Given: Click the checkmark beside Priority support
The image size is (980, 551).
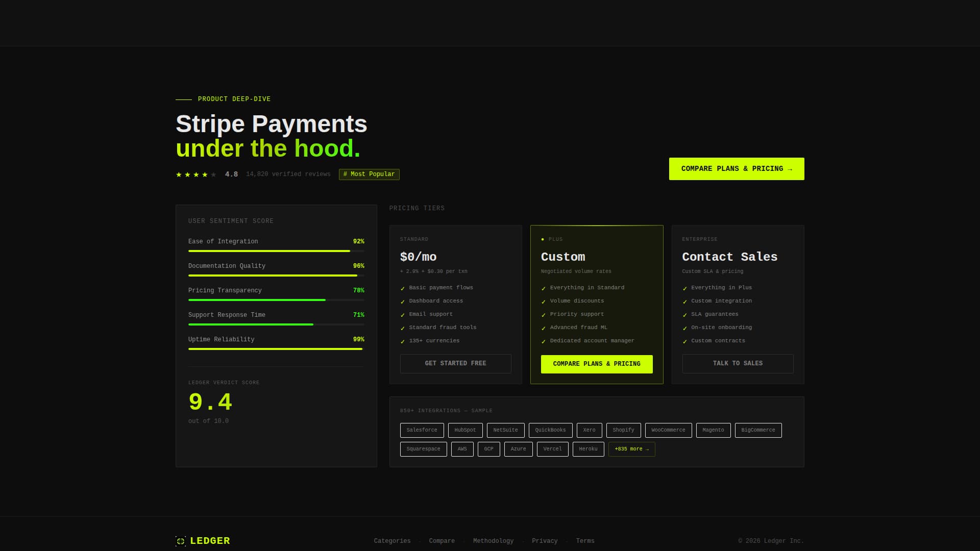Looking at the screenshot, I should click(544, 315).
